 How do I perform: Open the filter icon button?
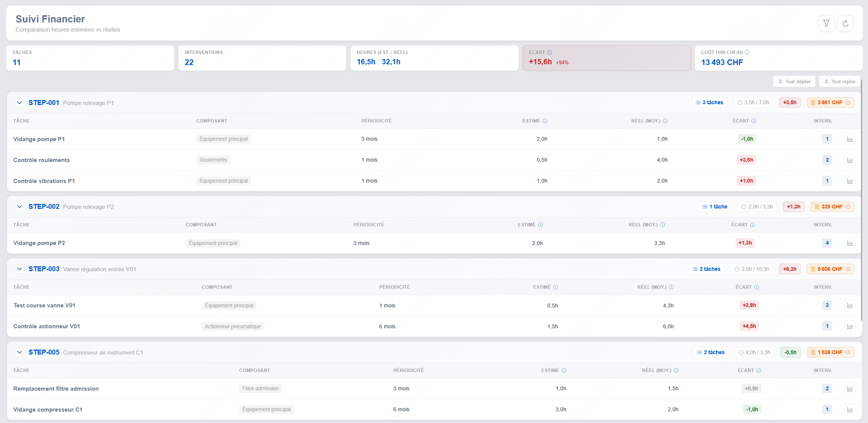(826, 24)
